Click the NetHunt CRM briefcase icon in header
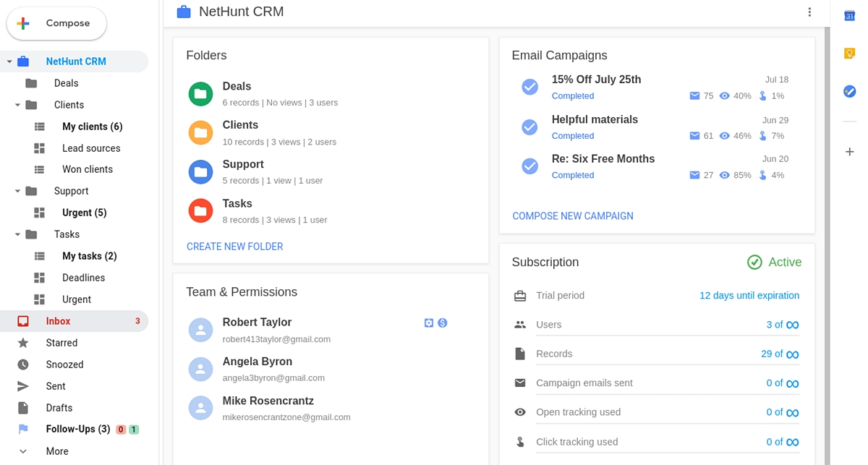868x465 pixels. coord(184,12)
